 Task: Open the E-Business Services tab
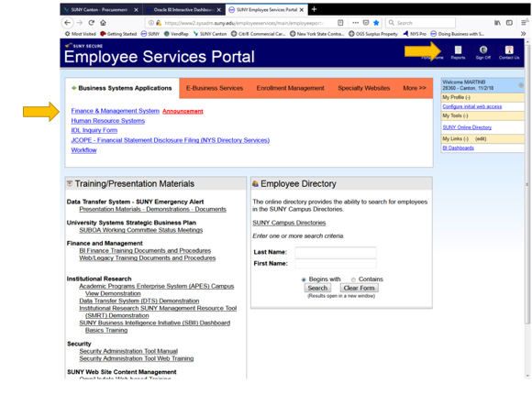click(x=215, y=88)
